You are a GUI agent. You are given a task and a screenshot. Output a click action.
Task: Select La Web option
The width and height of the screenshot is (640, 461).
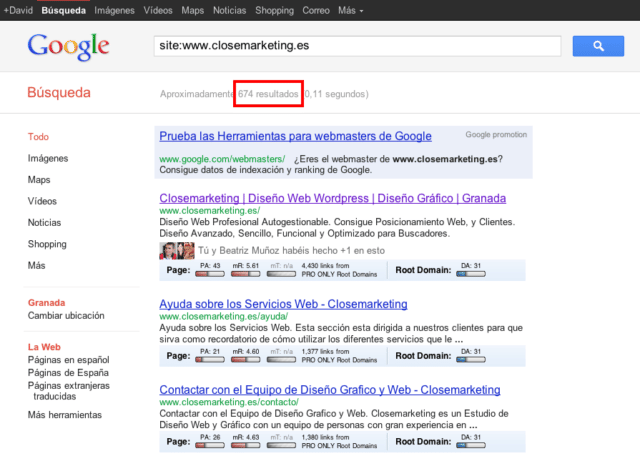44,347
